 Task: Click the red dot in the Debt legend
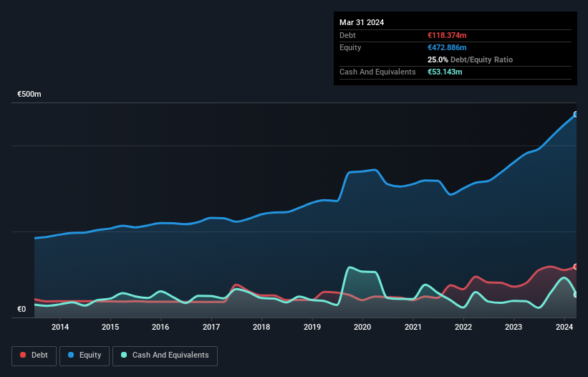click(x=24, y=355)
